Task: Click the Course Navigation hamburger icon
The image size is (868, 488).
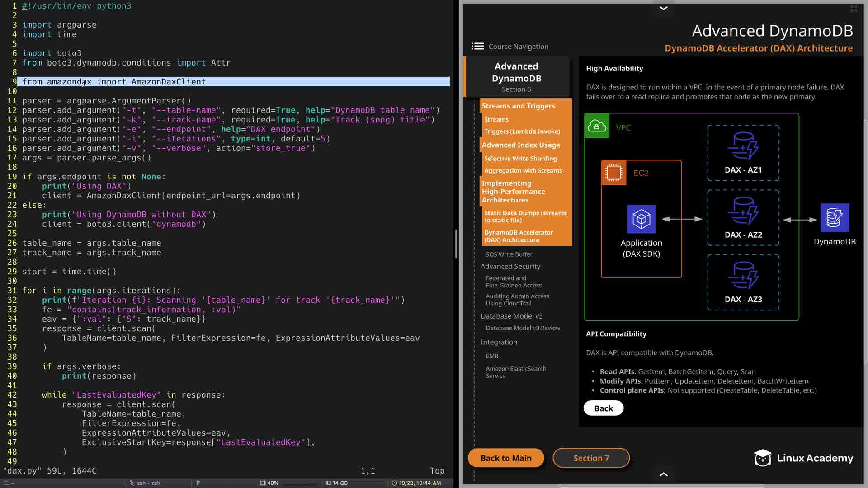Action: pyautogui.click(x=477, y=47)
